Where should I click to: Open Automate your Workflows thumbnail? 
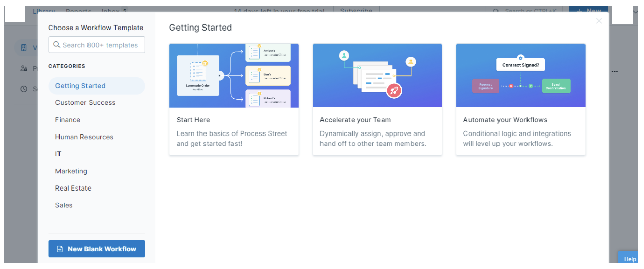[x=521, y=75]
